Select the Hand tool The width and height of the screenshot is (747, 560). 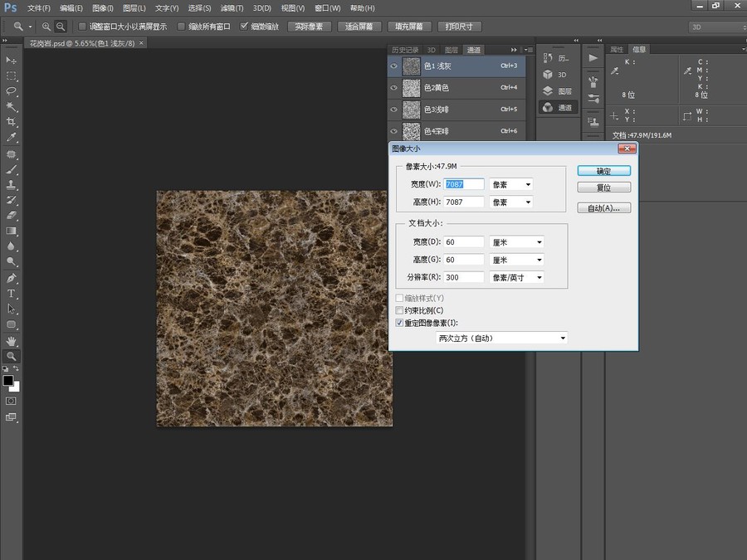[11, 341]
